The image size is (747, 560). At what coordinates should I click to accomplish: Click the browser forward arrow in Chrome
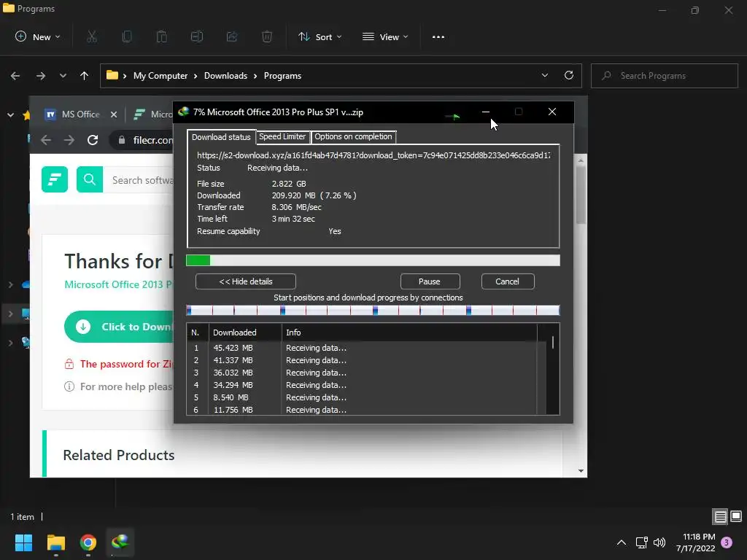69,140
